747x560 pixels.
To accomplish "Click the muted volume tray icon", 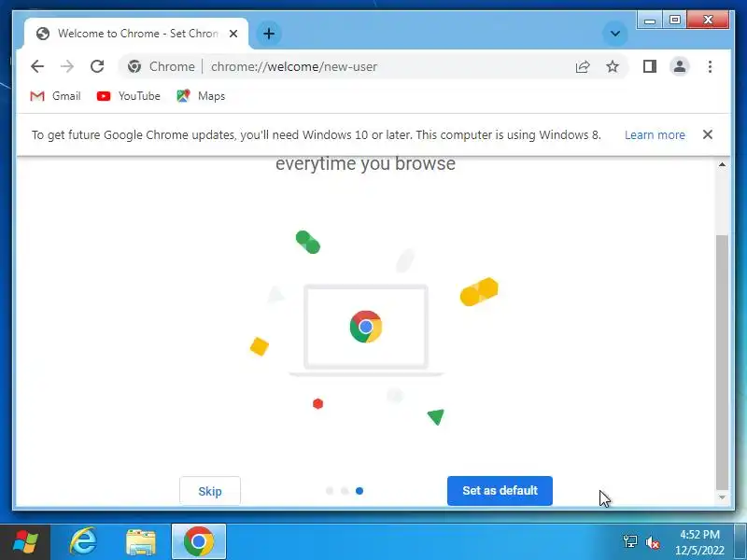I will tap(652, 542).
